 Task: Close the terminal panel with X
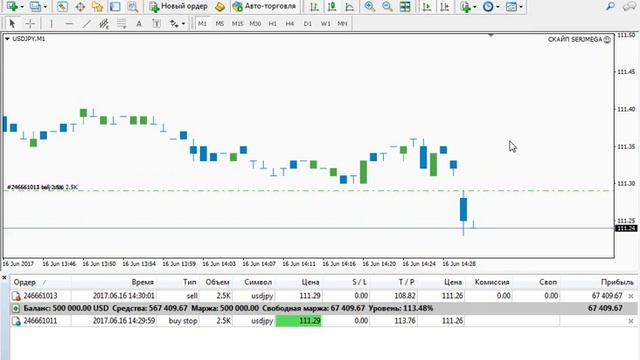pos(4,278)
